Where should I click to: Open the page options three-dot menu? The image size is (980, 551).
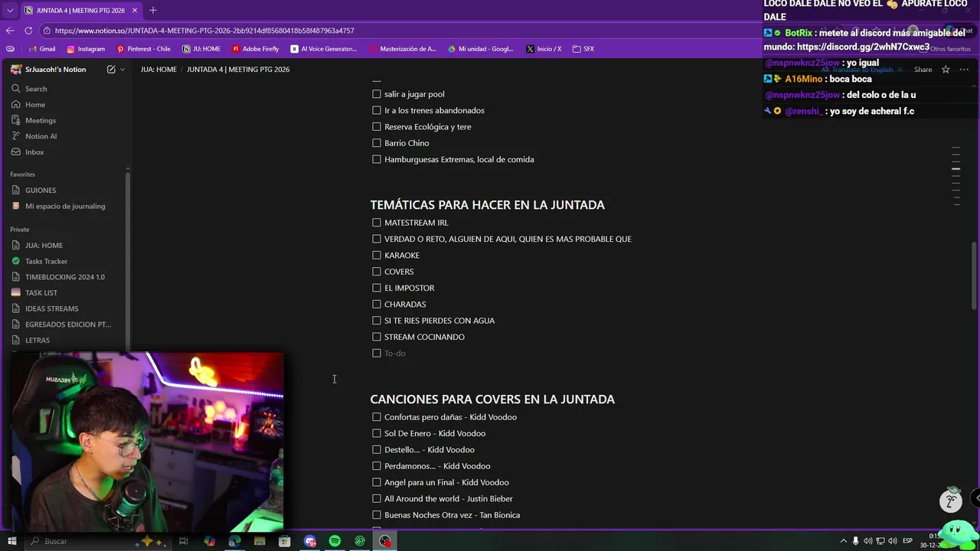(964, 70)
